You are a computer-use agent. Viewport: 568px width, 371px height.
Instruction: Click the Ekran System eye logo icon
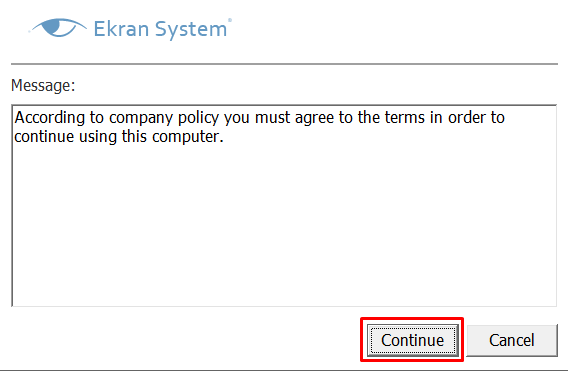coord(58,28)
